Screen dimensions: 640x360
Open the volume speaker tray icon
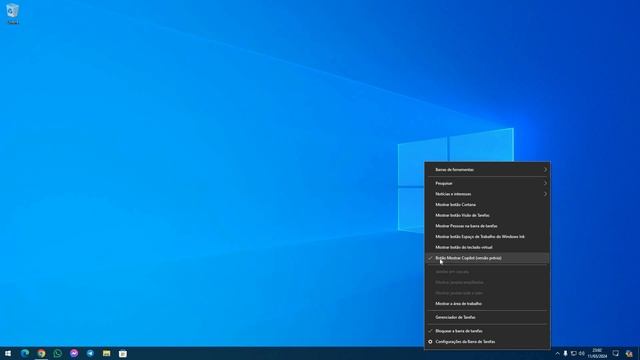[582, 353]
